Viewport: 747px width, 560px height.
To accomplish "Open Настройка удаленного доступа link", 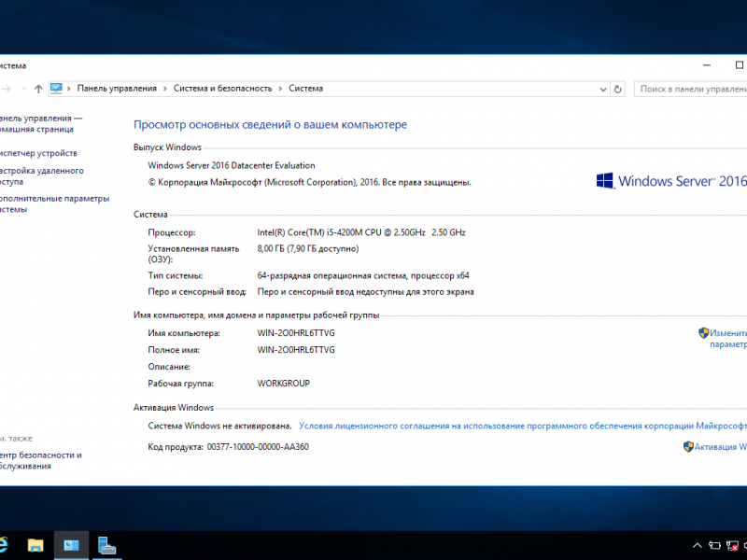I will [41, 176].
